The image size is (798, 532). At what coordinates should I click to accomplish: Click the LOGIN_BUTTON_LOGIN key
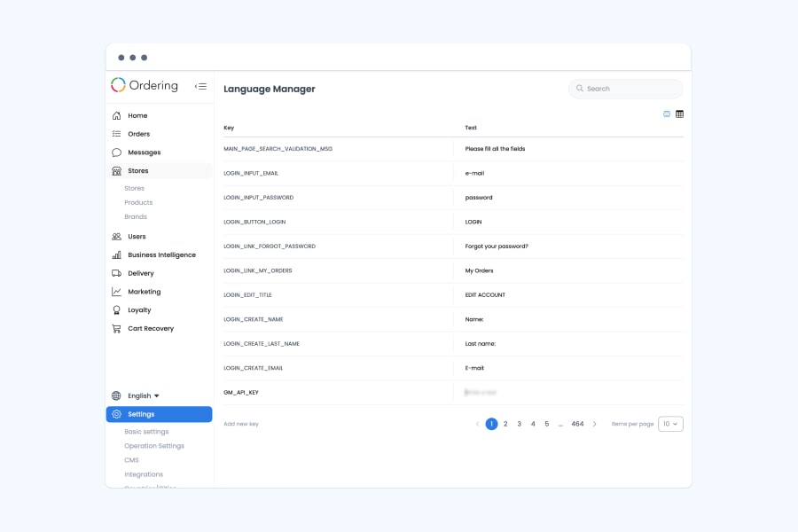(x=254, y=222)
